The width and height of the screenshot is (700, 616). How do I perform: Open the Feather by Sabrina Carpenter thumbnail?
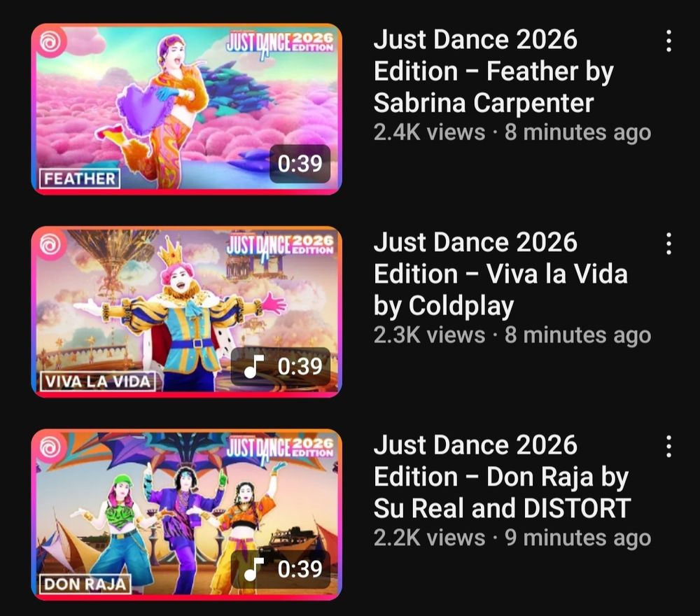tap(187, 109)
